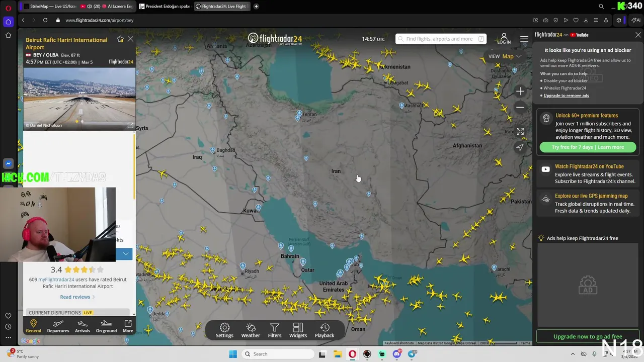The height and width of the screenshot is (362, 644).
Task: Center map on my location arrow
Action: [520, 147]
